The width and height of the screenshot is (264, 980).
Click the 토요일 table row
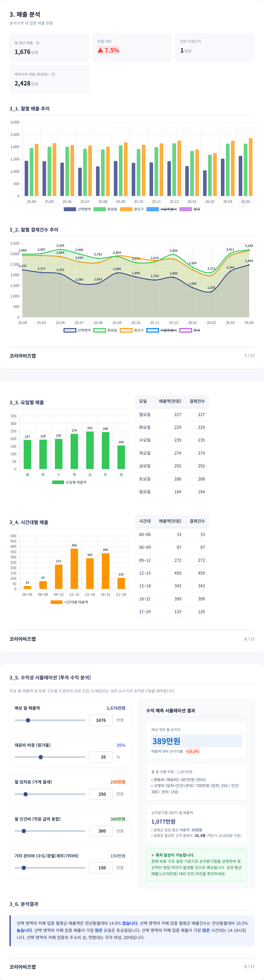172,479
